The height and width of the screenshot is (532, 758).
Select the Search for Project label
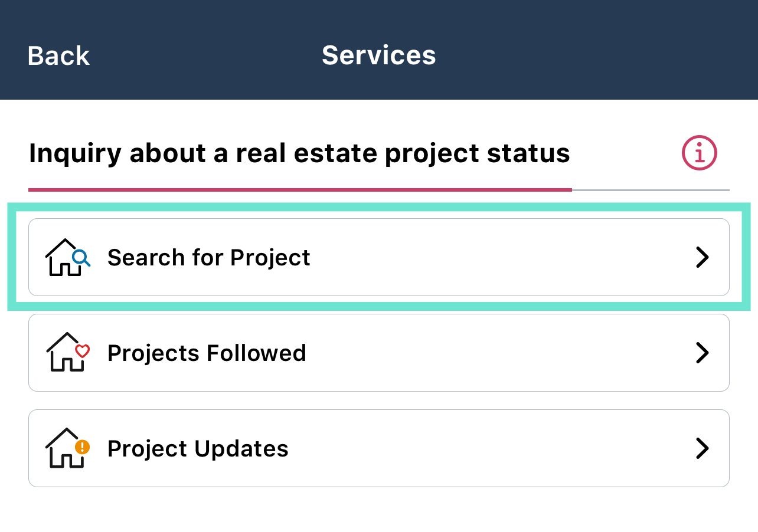[208, 258]
